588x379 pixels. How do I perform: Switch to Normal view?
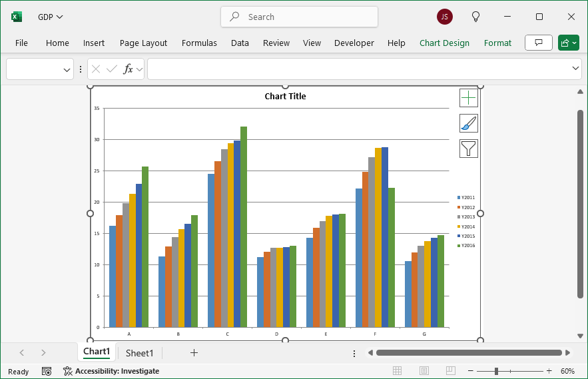tap(397, 371)
